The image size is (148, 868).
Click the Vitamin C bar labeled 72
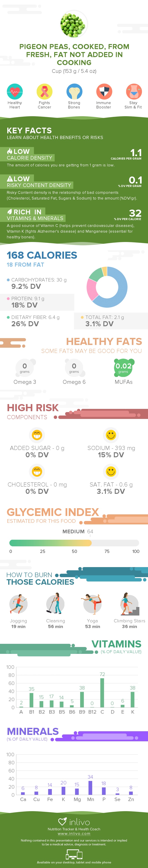click(102, 692)
